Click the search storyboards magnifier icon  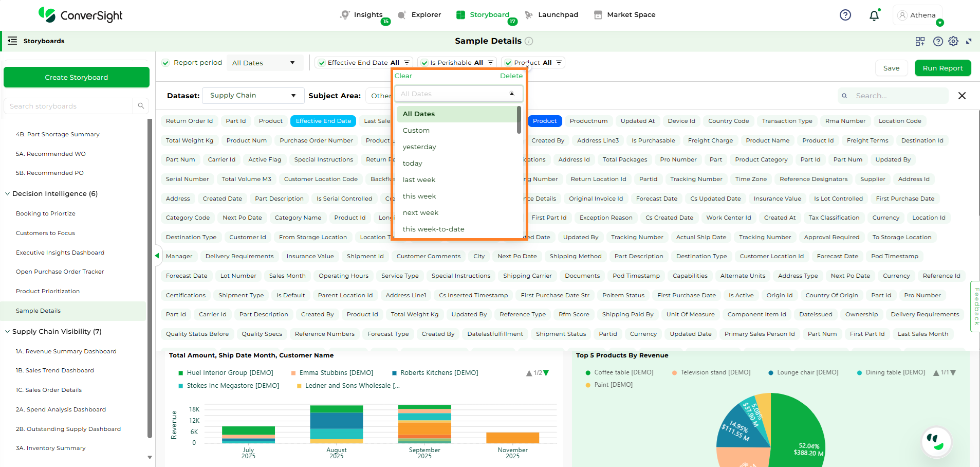(x=141, y=106)
